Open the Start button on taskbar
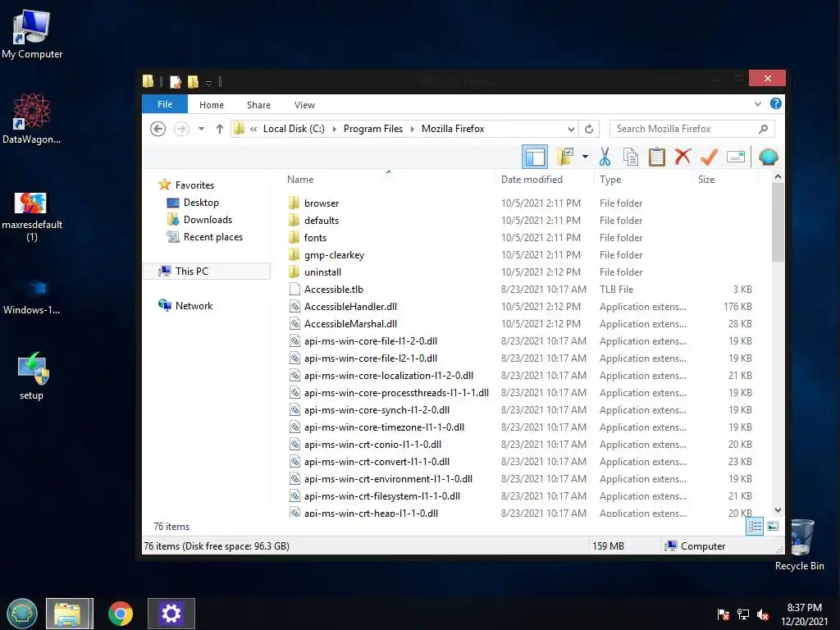Screen dimensions: 840x630 (22, 614)
